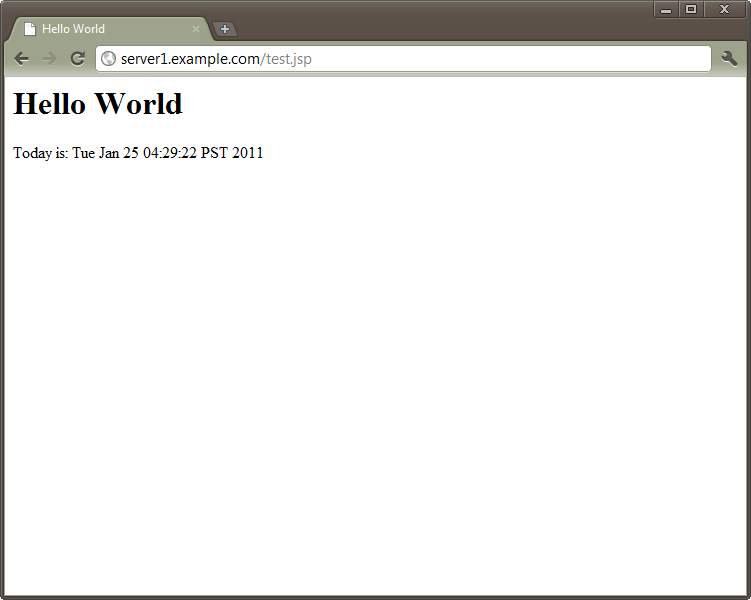
Task: Close the Hello World tab
Action: pos(195,29)
